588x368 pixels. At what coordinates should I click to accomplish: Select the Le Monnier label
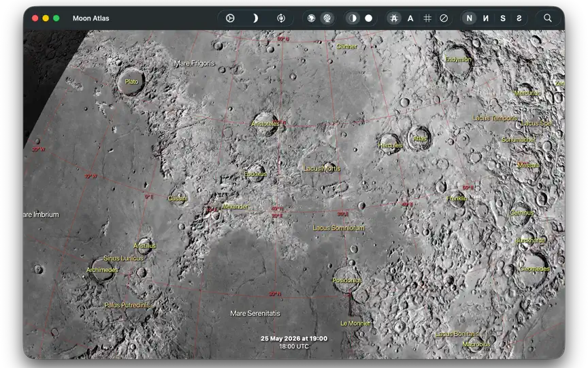pyautogui.click(x=355, y=323)
